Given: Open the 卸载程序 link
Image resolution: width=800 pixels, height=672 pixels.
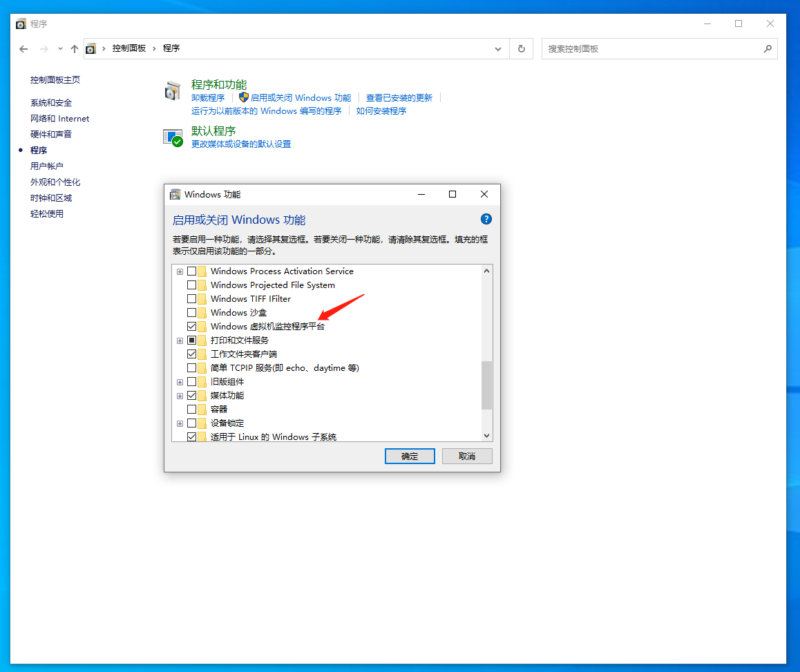Looking at the screenshot, I should pos(208,98).
